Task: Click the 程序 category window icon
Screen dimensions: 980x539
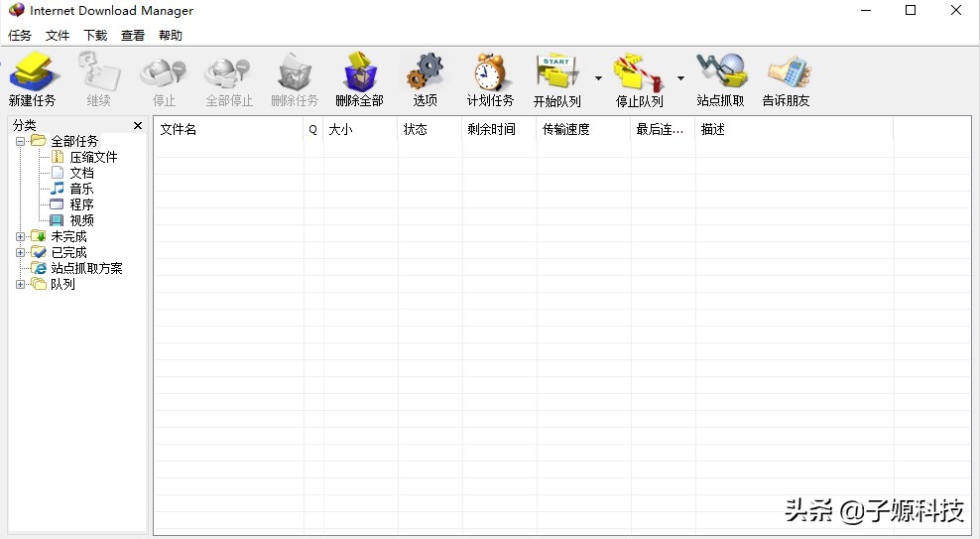Action: pos(57,204)
